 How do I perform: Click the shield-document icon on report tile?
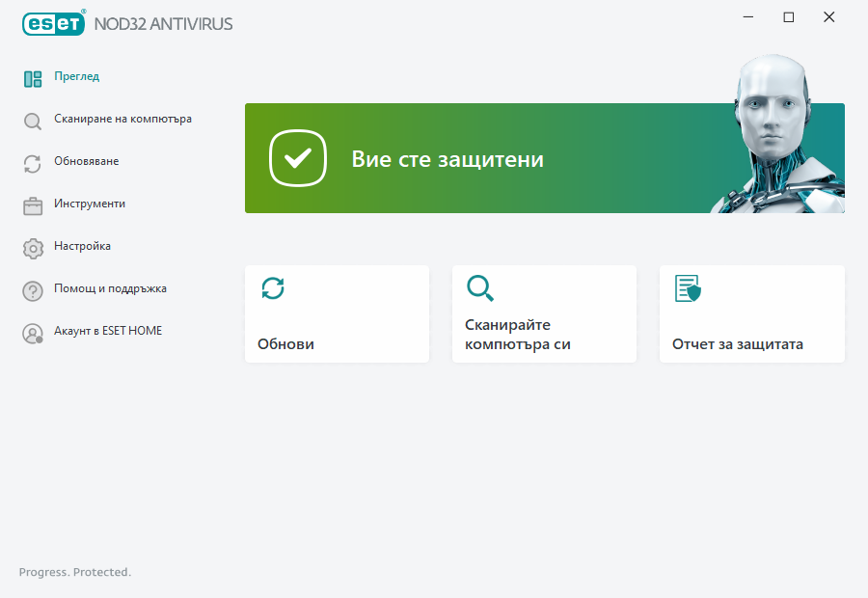pos(686,288)
